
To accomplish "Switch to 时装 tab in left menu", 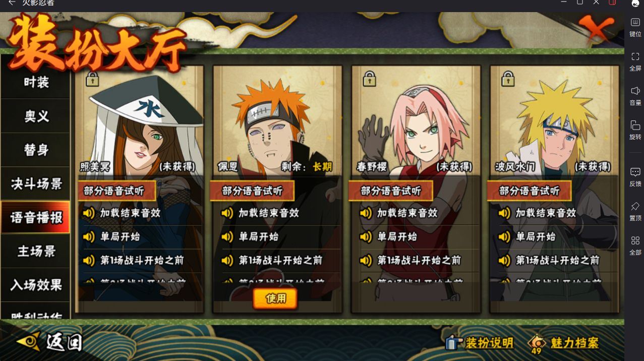I will [x=36, y=82].
